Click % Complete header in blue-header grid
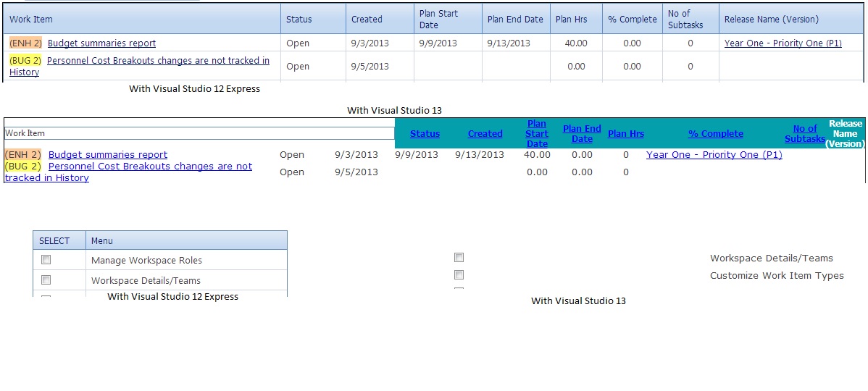 pos(633,20)
